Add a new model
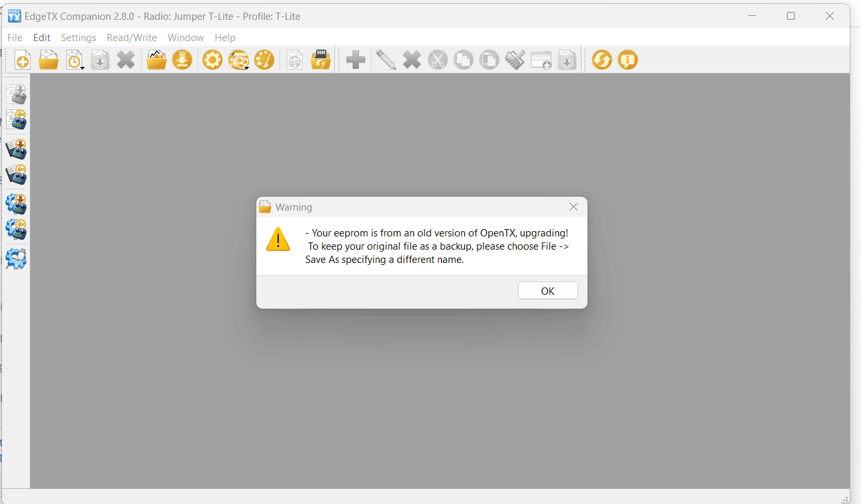Viewport: 861px width, 504px height. click(355, 60)
